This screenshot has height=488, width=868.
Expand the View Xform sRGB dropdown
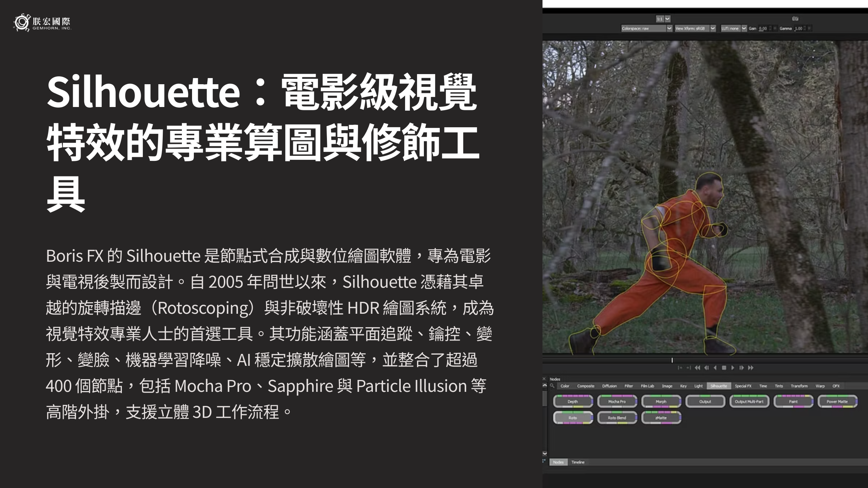(713, 28)
